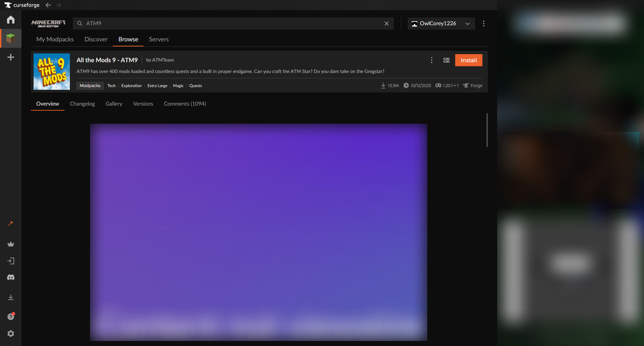
Task: Open the Gallery tab
Action: pos(114,104)
